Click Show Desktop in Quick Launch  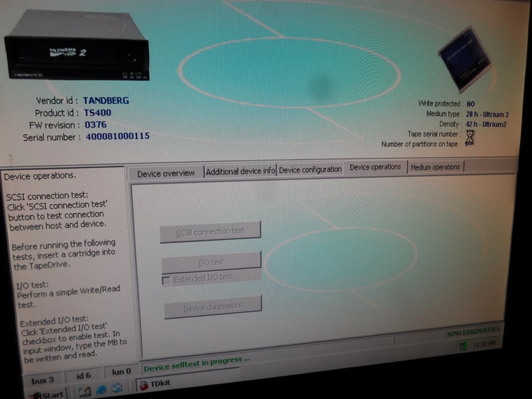pyautogui.click(x=85, y=390)
